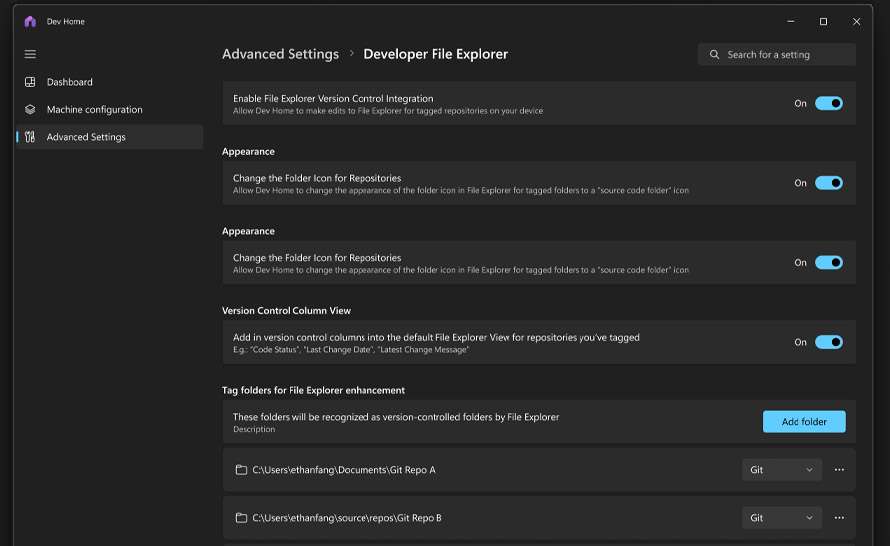The image size is (890, 546).
Task: Click the search magnifier icon
Action: coord(714,54)
